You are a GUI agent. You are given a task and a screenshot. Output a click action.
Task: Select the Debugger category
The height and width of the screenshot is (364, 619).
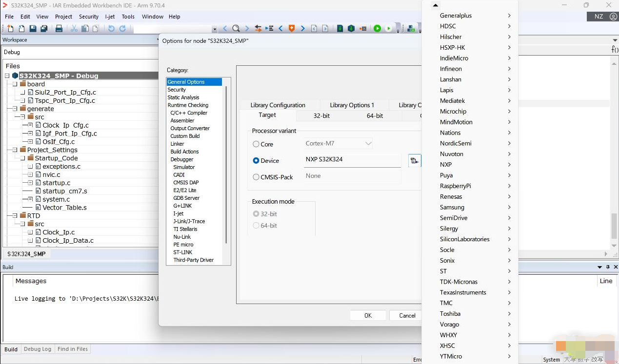182,159
